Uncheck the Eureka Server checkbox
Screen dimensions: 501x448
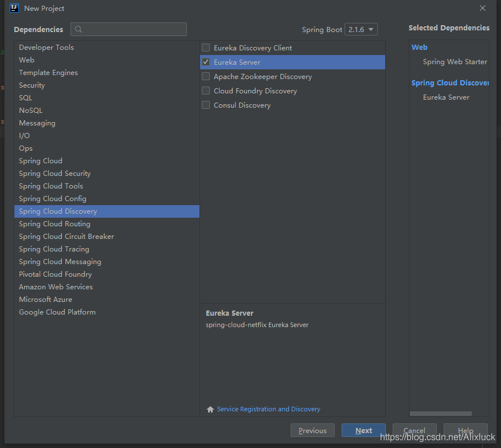point(206,62)
